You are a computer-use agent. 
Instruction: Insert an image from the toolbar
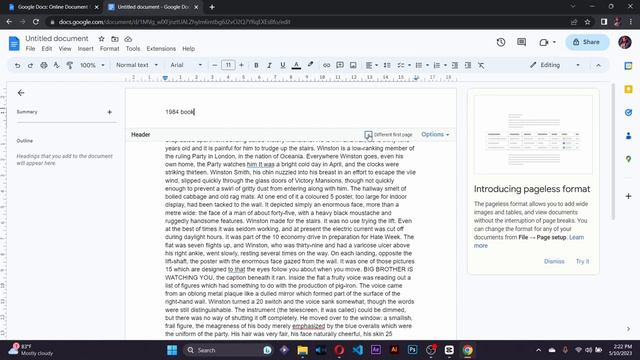click(x=353, y=65)
